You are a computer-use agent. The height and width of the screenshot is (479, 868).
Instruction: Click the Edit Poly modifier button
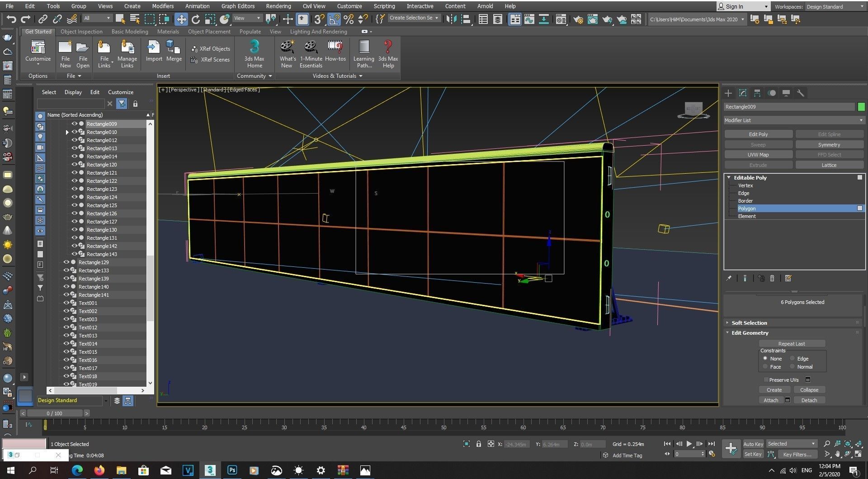(758, 134)
